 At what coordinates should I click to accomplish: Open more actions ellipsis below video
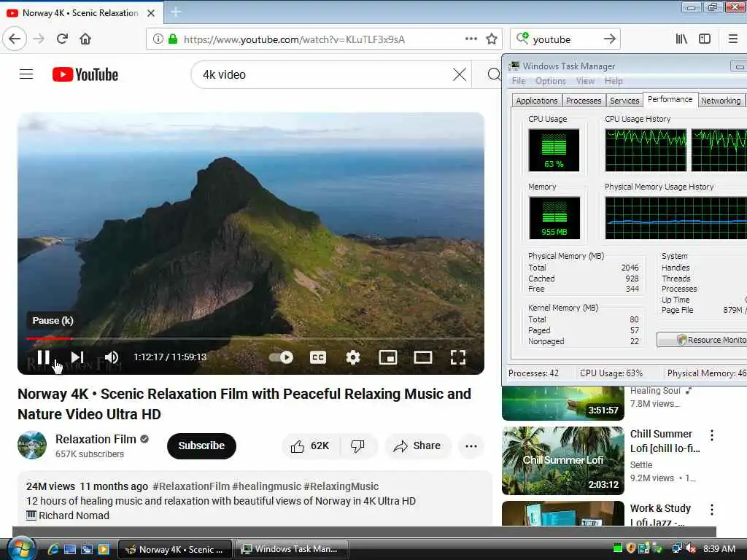point(471,446)
